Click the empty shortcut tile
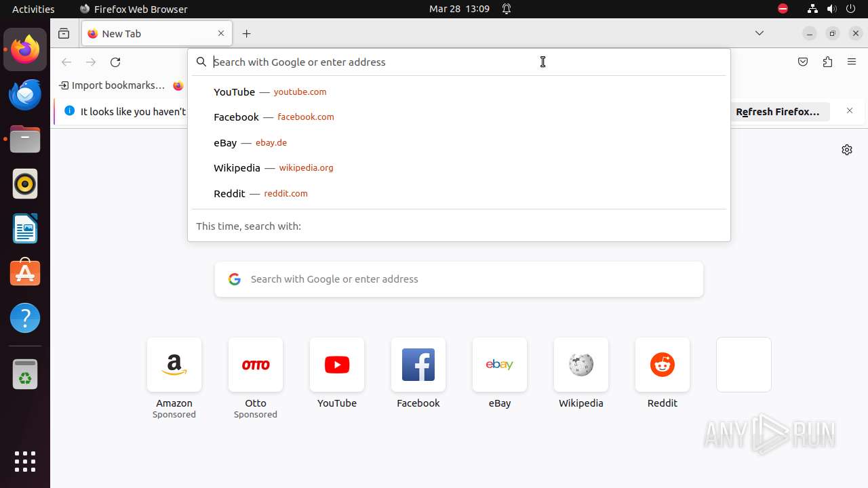 744,365
